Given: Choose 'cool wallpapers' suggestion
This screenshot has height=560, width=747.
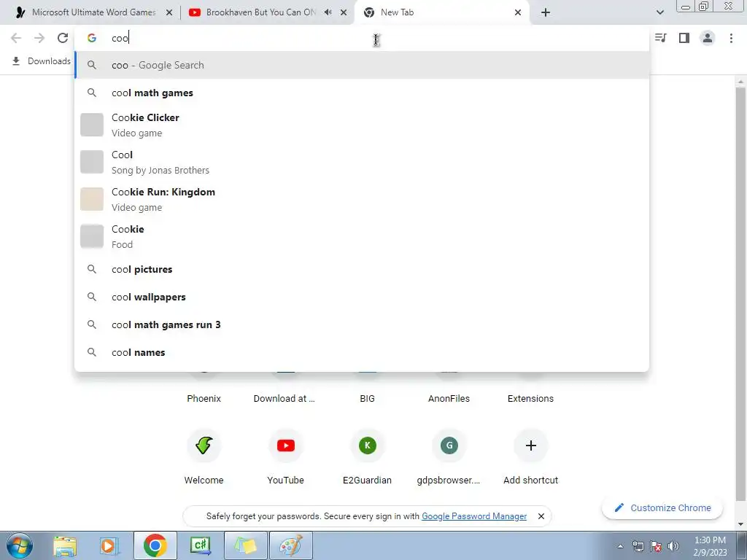Looking at the screenshot, I should 362,297.
